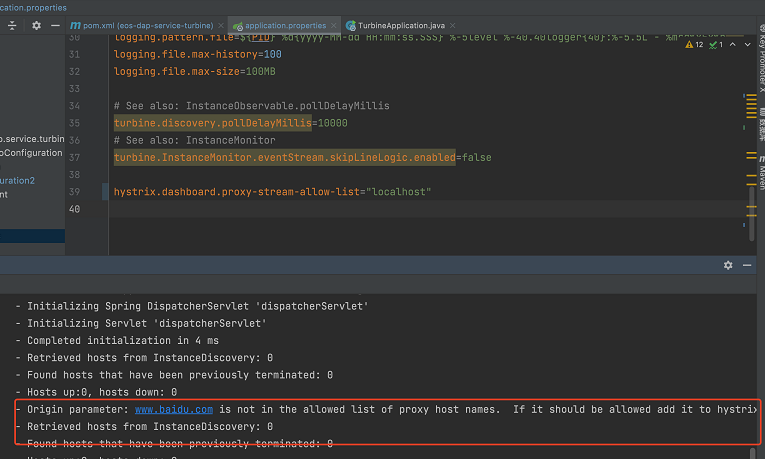Hide the project tool window
765x459 pixels.
(x=55, y=25)
